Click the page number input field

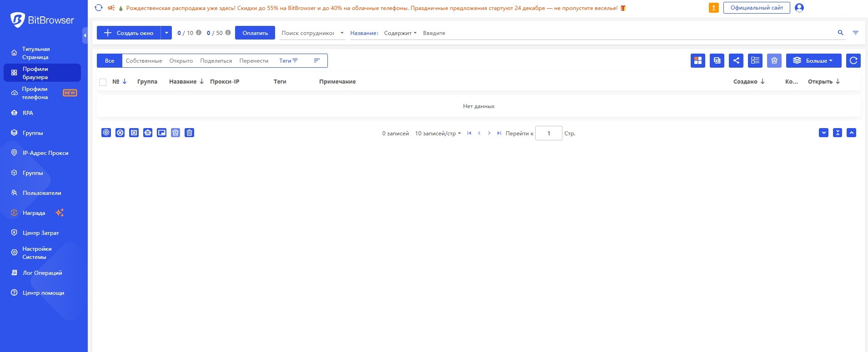tap(548, 134)
